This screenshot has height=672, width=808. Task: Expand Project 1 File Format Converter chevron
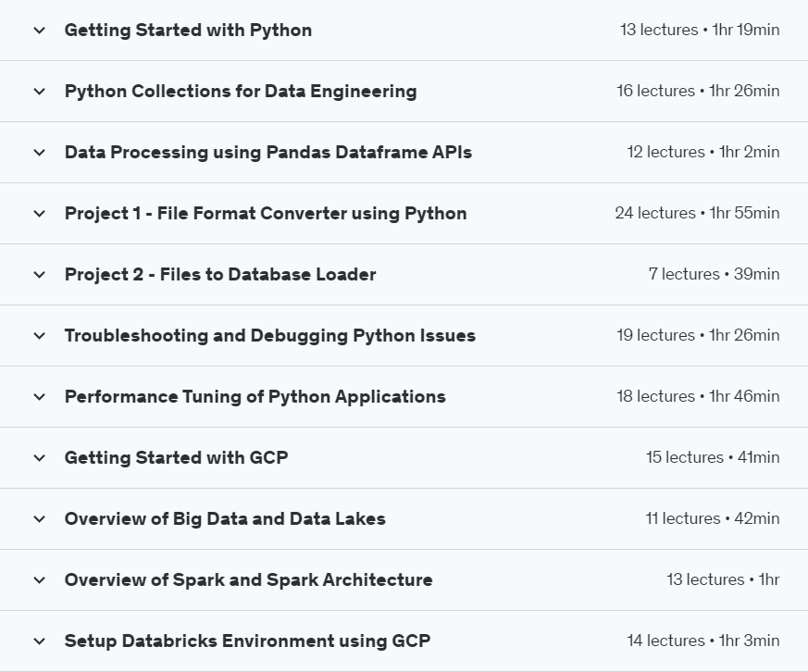(x=39, y=214)
